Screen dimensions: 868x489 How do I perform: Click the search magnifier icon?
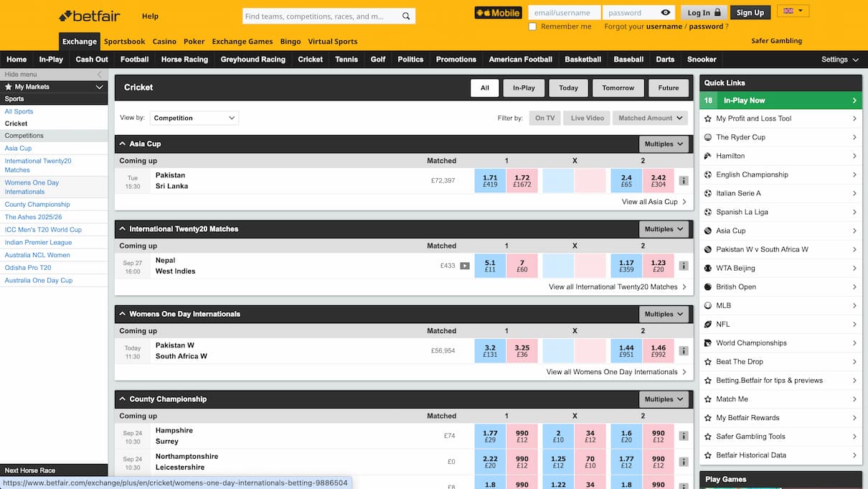pos(406,16)
